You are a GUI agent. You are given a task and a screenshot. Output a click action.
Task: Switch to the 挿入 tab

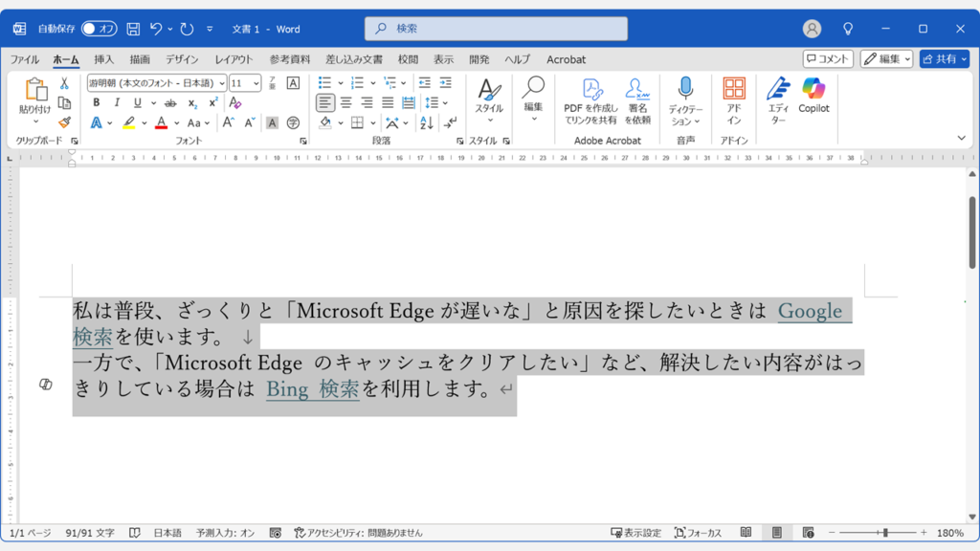coord(103,59)
